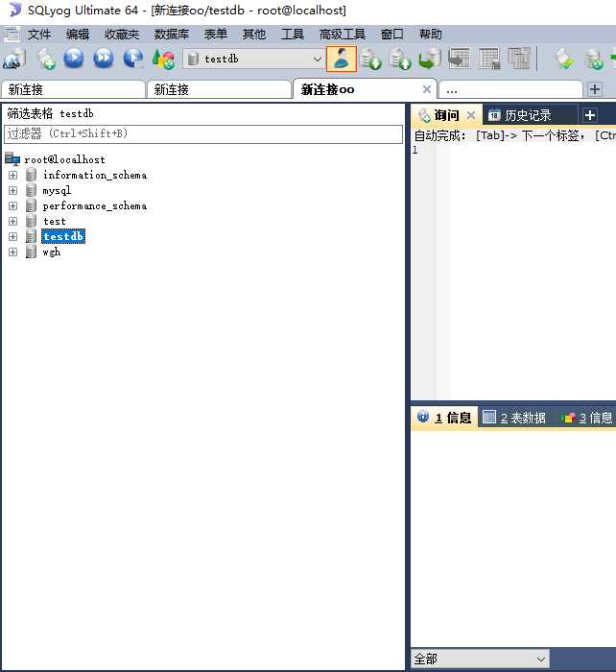Switch to the 1 信息 result tab

[445, 418]
